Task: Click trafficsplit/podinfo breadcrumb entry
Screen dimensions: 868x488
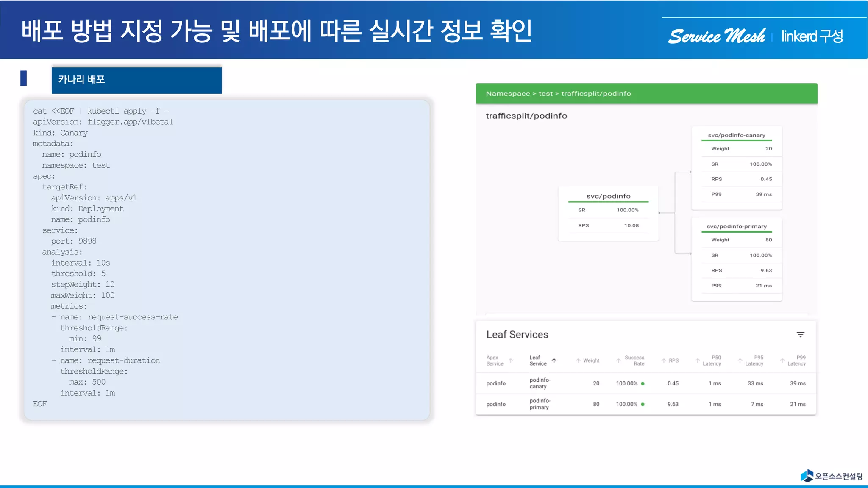Action: coord(596,94)
